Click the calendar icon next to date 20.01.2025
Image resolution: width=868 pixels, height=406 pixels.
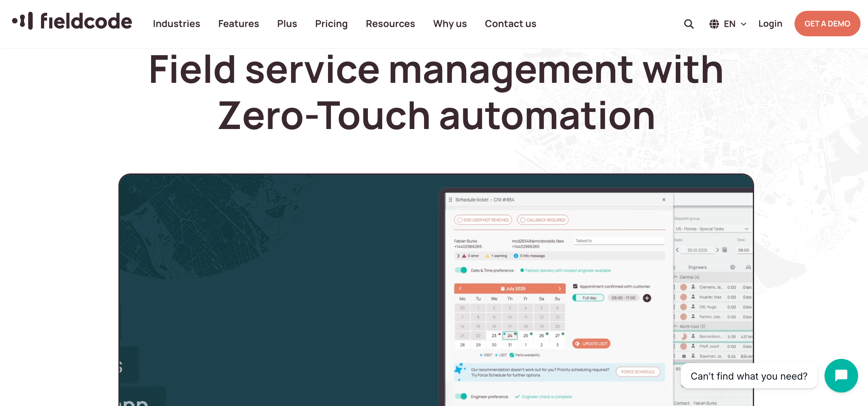click(x=725, y=250)
